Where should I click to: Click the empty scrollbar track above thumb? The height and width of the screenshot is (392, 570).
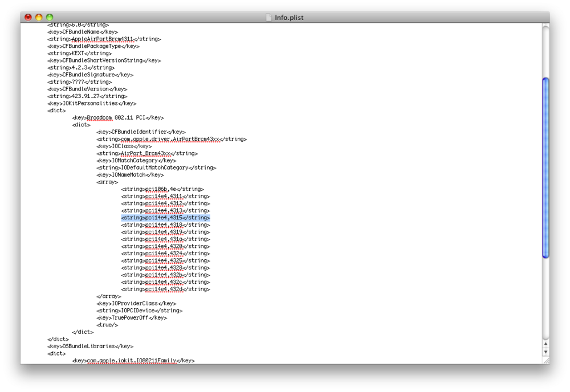tap(545, 51)
